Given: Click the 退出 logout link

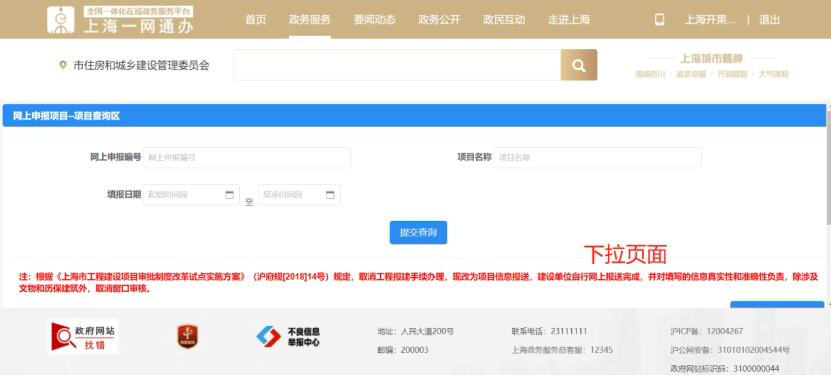Looking at the screenshot, I should pyautogui.click(x=770, y=20).
